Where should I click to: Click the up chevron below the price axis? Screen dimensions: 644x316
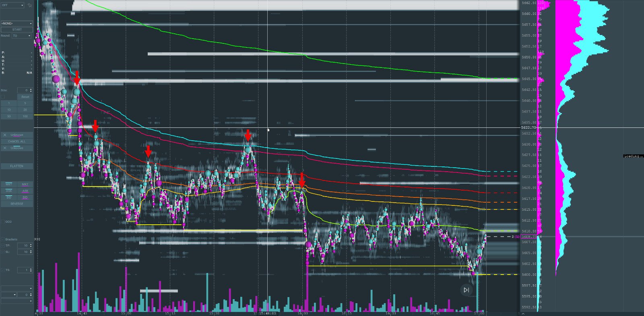(x=523, y=314)
